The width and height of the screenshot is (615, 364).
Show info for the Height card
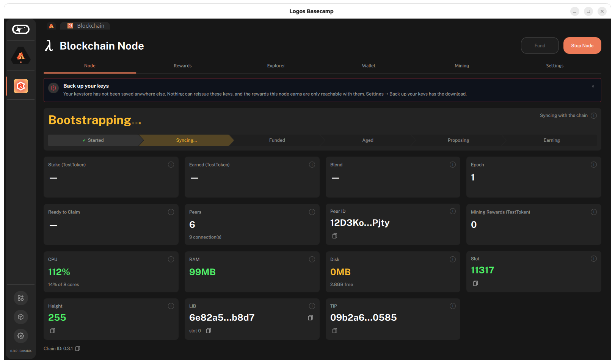point(171,306)
